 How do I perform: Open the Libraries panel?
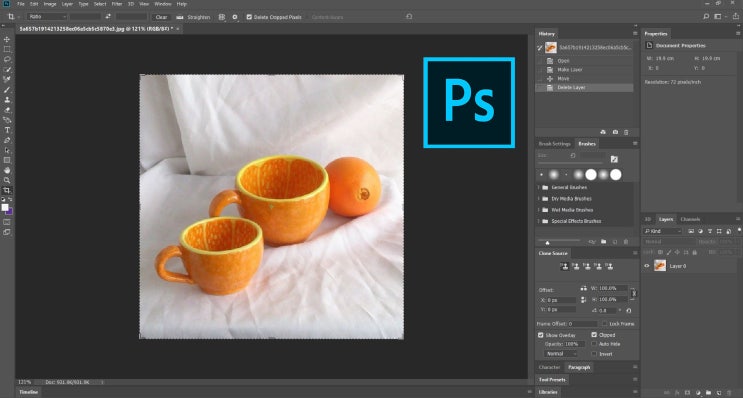548,392
